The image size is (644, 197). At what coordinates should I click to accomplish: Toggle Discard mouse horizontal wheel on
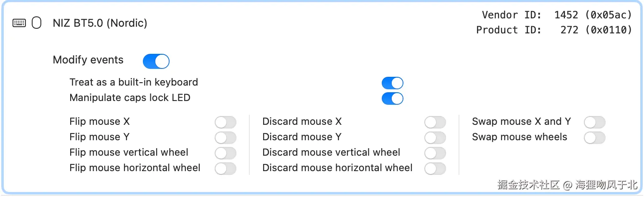(x=435, y=169)
